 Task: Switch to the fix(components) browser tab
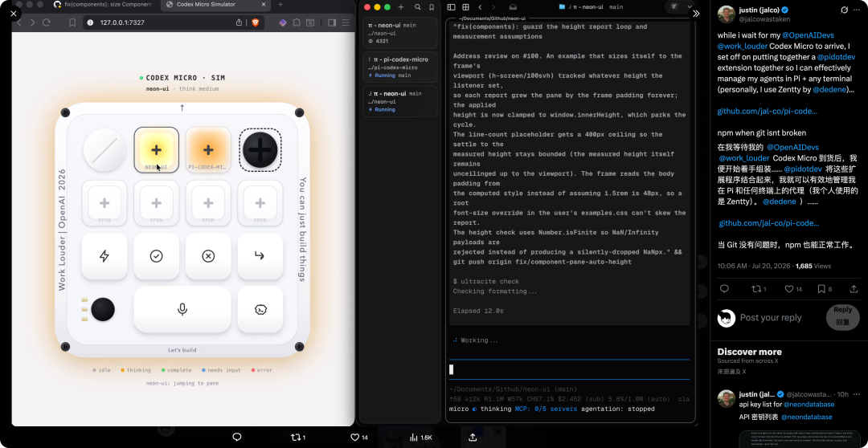[102, 5]
